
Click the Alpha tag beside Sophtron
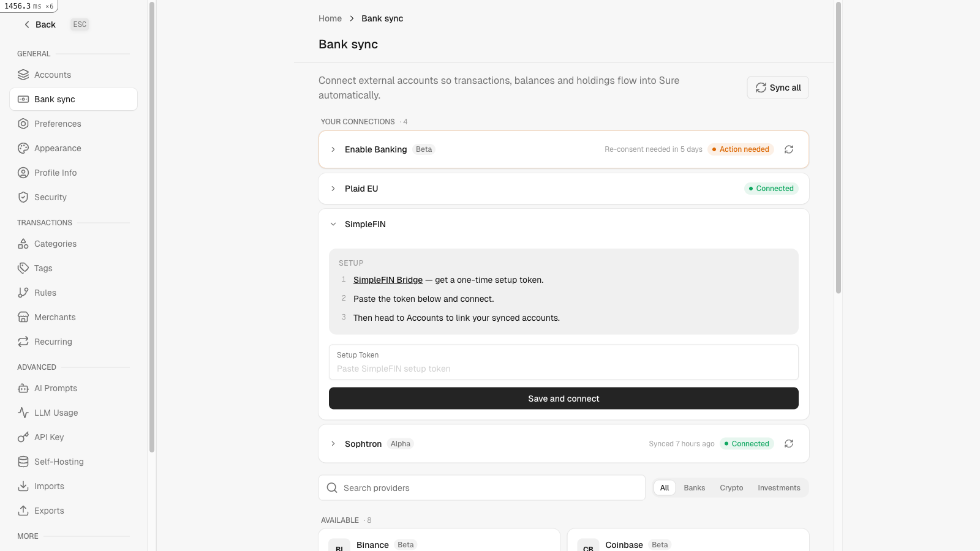[x=401, y=444]
